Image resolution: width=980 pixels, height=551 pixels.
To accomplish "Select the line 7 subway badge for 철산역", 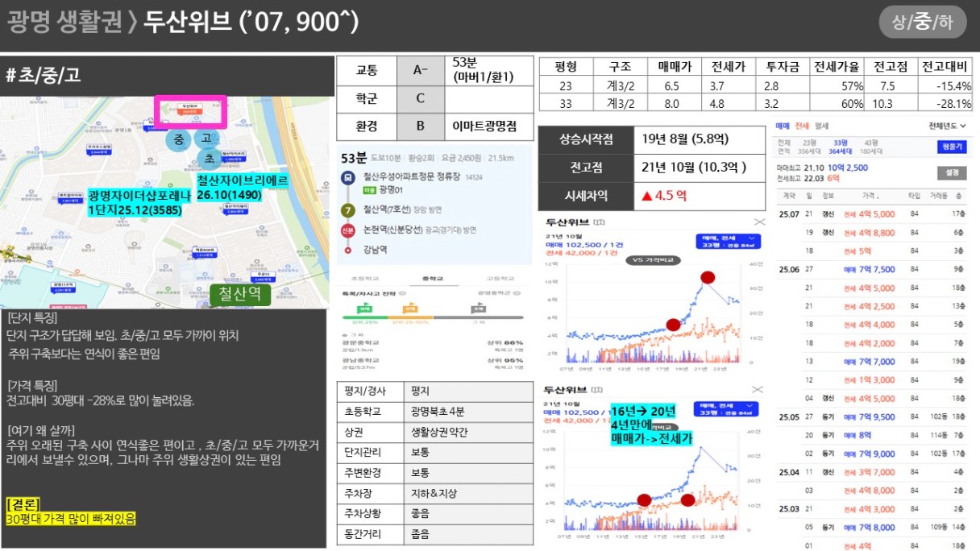I will pos(347,209).
